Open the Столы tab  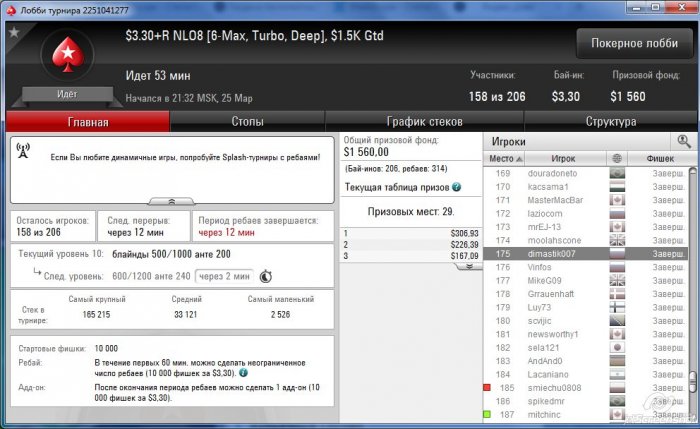(x=247, y=121)
